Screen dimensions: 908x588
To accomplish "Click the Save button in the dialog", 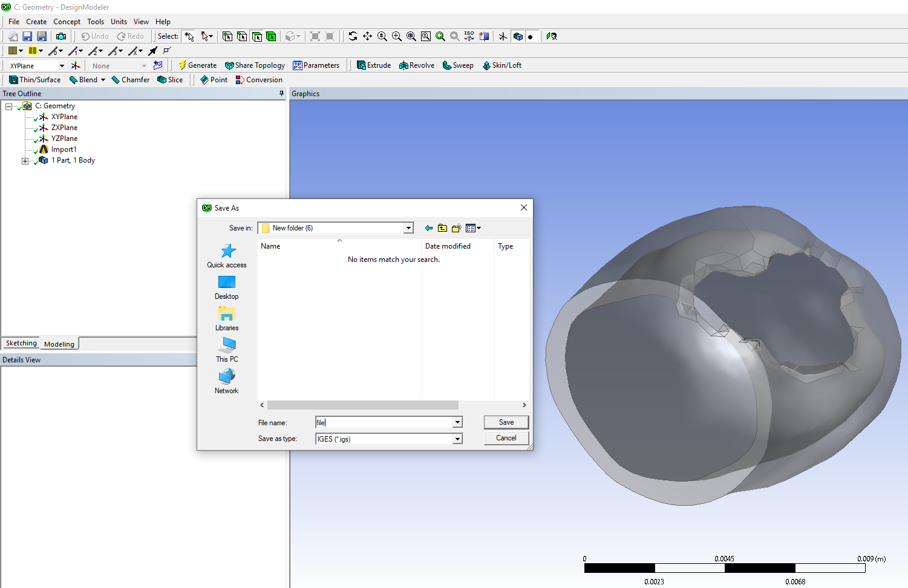I will (506, 422).
